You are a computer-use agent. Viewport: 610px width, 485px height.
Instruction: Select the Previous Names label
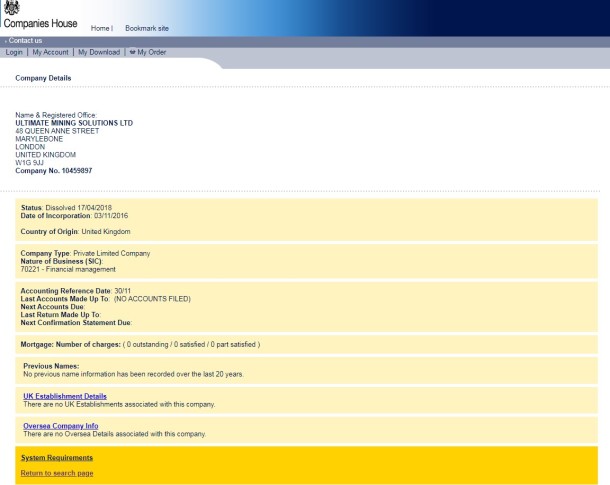[51, 366]
